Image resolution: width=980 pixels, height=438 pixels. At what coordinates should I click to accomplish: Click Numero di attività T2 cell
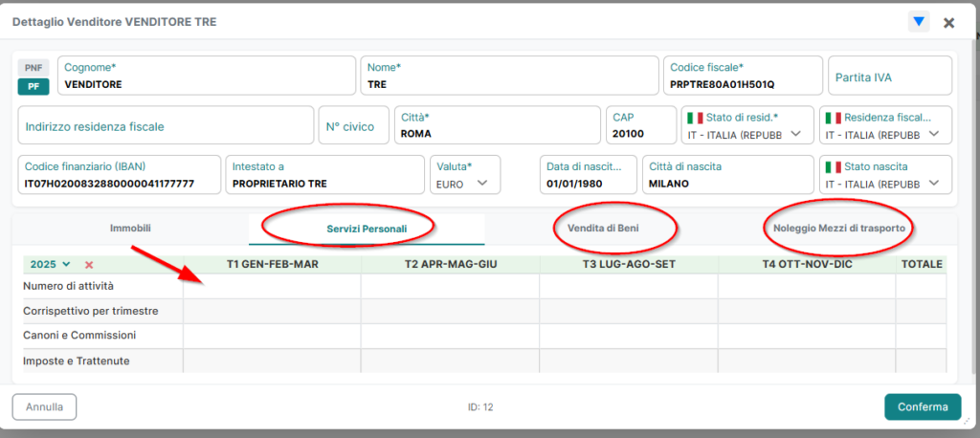tap(450, 286)
